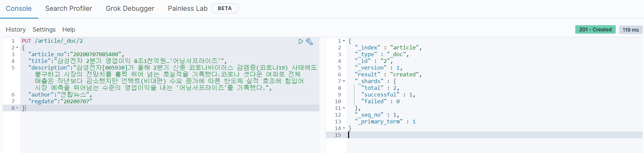
Task: Click the "result" : "created" response line
Action: pyautogui.click(x=388, y=74)
